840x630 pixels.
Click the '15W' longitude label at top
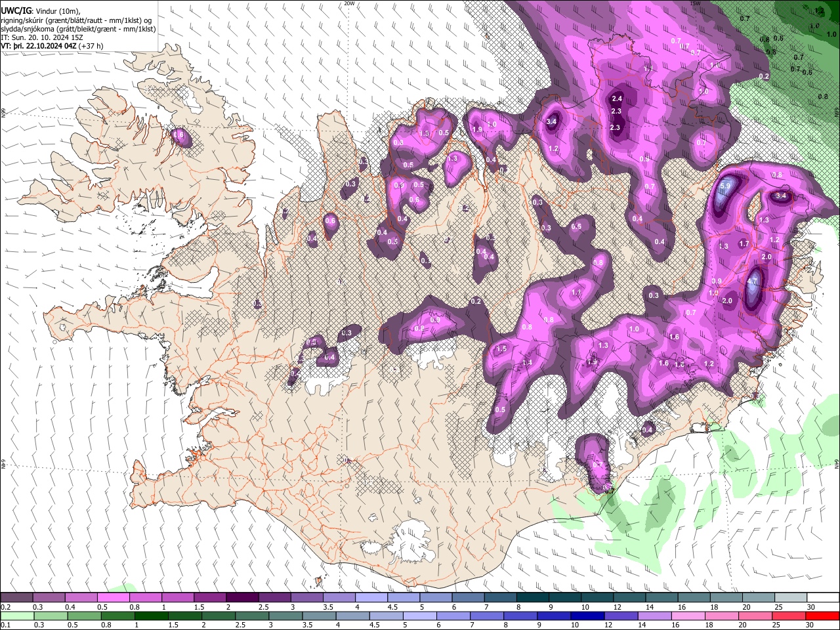tap(696, 3)
